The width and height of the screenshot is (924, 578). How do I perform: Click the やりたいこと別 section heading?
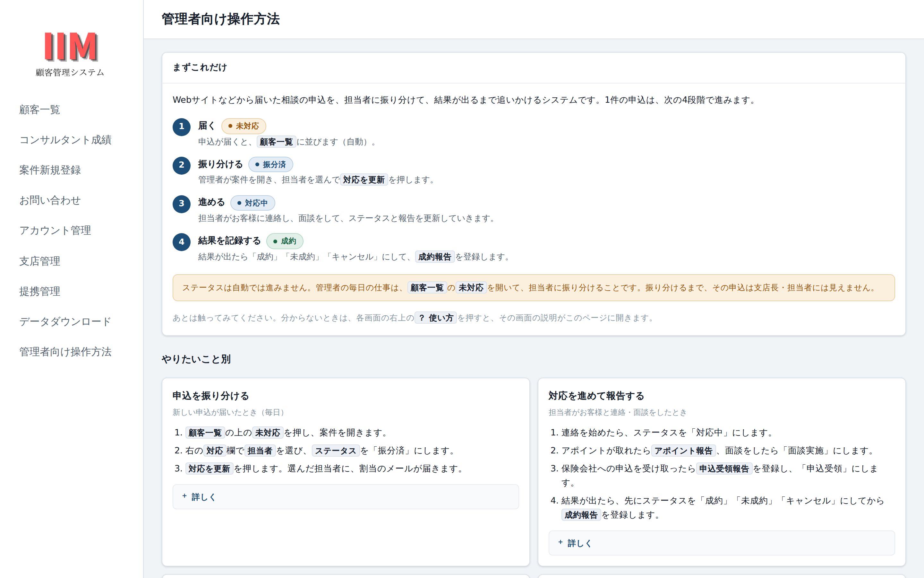196,359
